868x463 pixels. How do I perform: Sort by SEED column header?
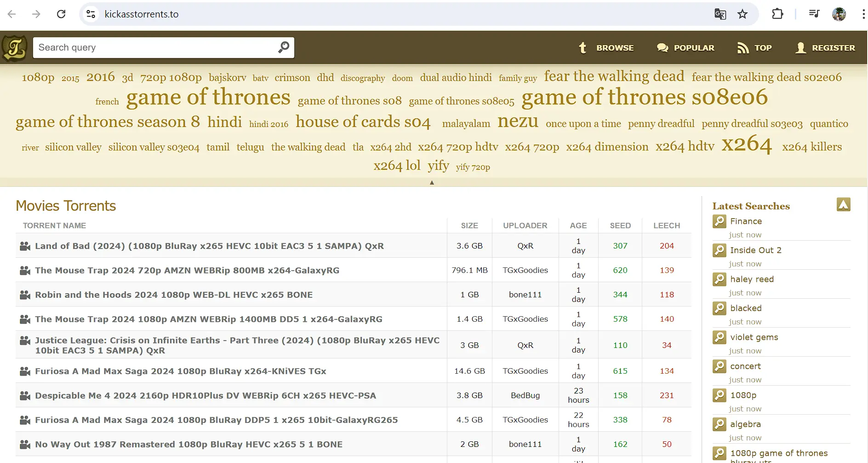click(x=620, y=226)
